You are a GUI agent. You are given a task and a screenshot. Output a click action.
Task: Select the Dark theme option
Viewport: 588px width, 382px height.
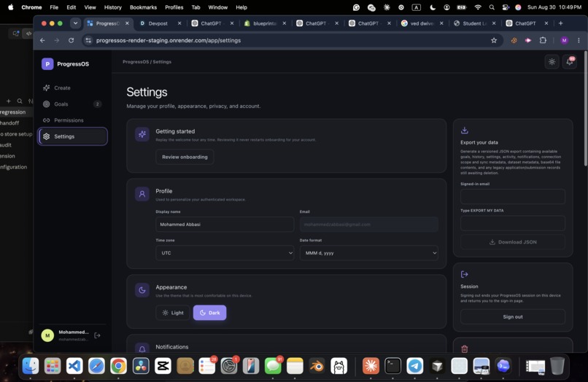209,313
